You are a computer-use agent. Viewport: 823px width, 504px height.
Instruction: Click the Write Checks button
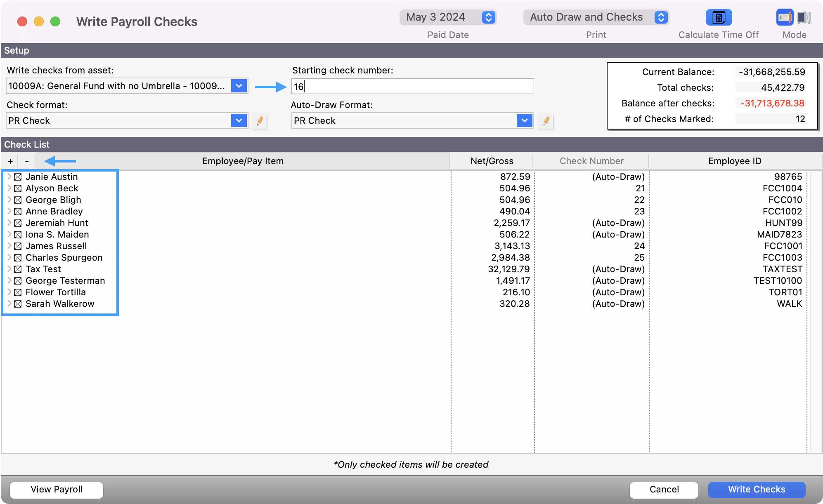[x=756, y=490]
